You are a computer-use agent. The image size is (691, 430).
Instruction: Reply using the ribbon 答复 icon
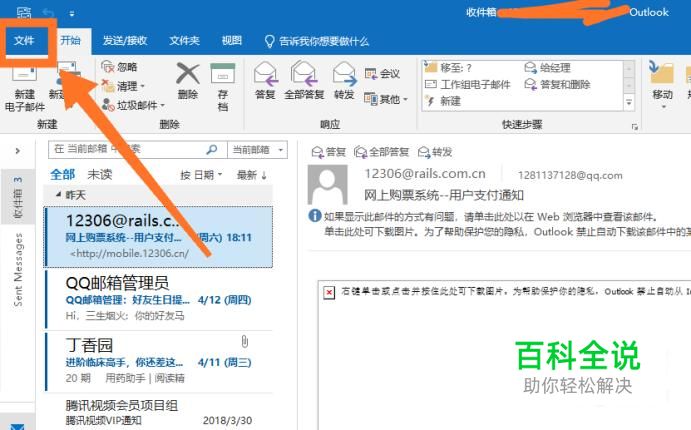[265, 74]
